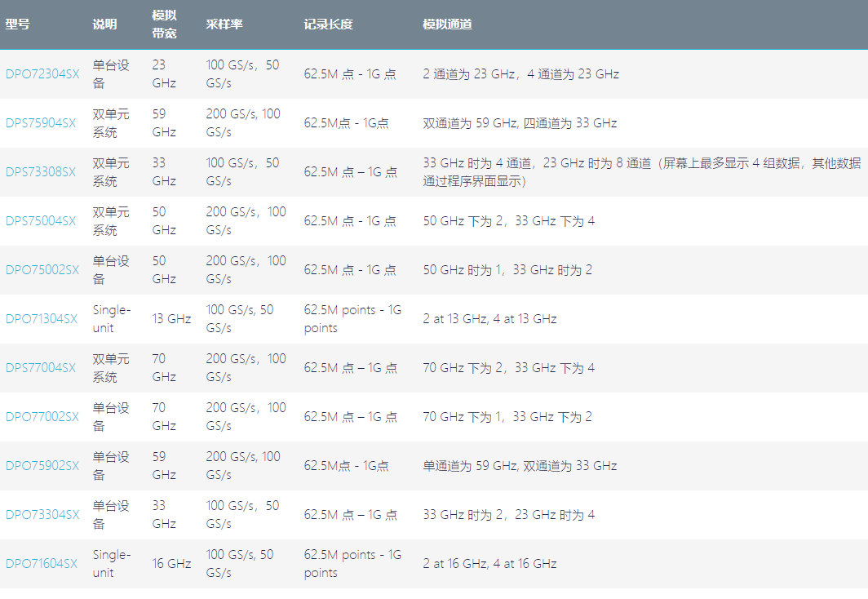Click the 50 GHz bandwidth for DPS75004SX
The image size is (868, 599).
[x=165, y=221]
